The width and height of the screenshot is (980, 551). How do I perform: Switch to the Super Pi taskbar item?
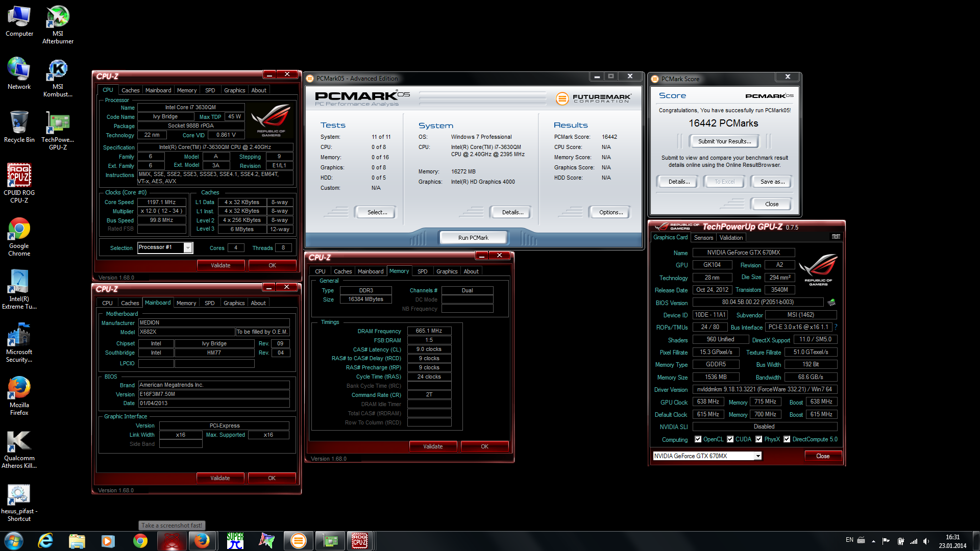click(235, 541)
